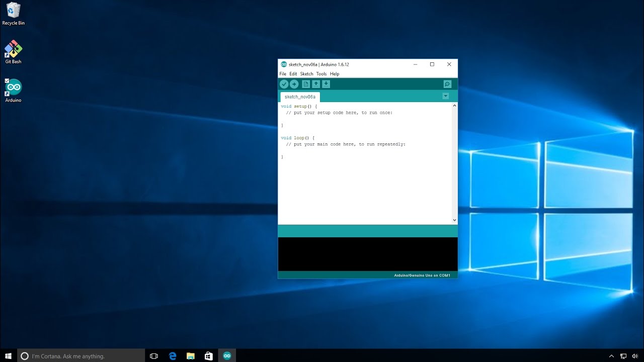The image size is (644, 362).
Task: Click the Cortana search box
Action: [82, 356]
